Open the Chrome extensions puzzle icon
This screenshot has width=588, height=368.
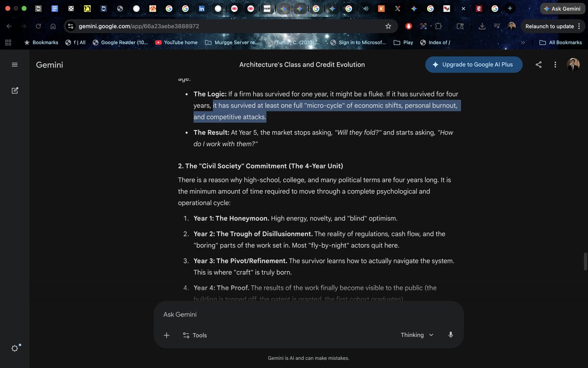point(439,26)
